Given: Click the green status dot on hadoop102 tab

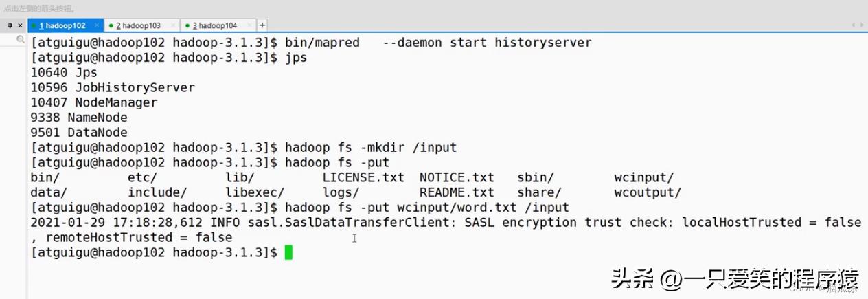Looking at the screenshot, I should tap(34, 26).
